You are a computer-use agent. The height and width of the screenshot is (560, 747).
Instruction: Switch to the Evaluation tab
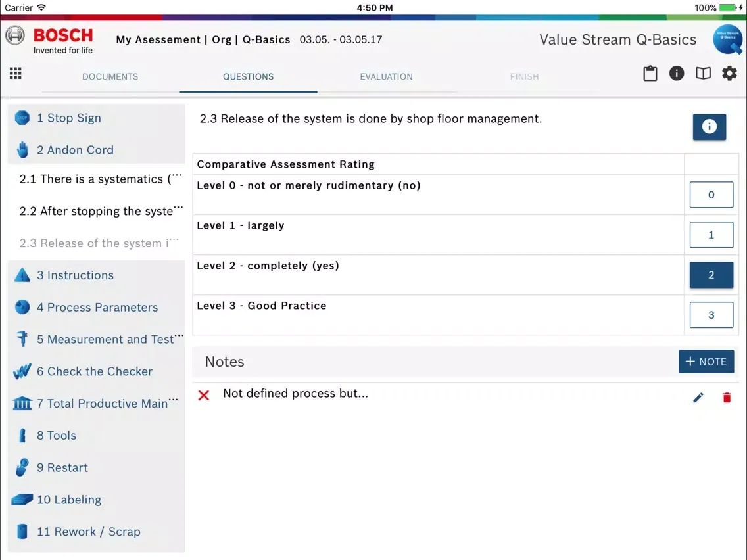point(386,76)
